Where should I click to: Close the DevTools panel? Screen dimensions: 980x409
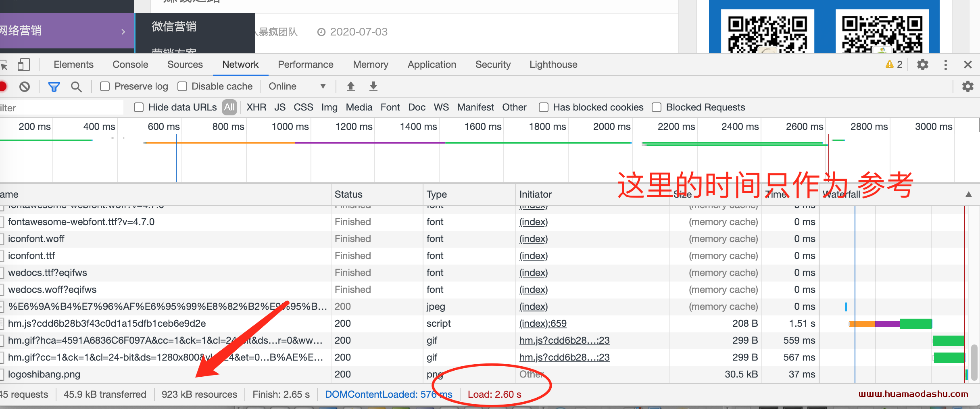pyautogui.click(x=967, y=65)
